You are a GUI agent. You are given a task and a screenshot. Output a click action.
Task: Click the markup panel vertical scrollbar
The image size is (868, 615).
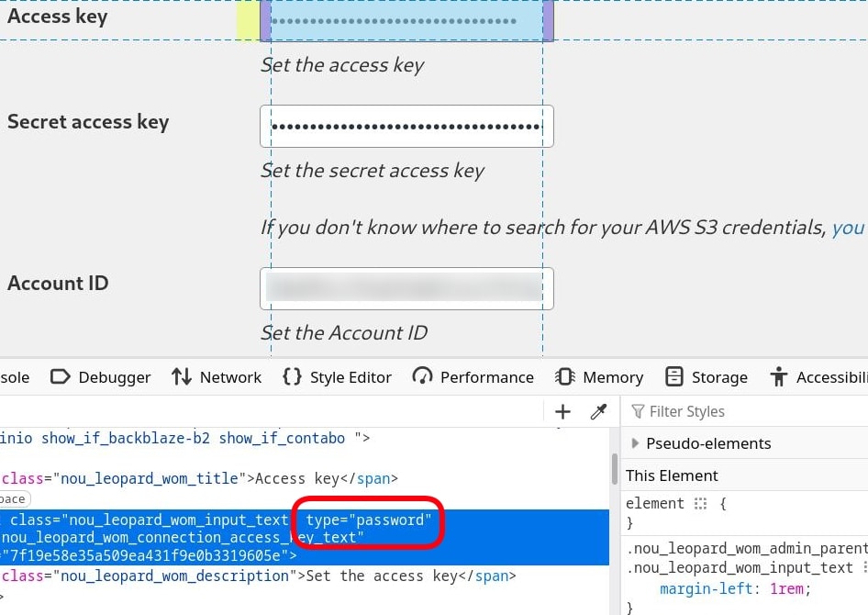pos(615,470)
